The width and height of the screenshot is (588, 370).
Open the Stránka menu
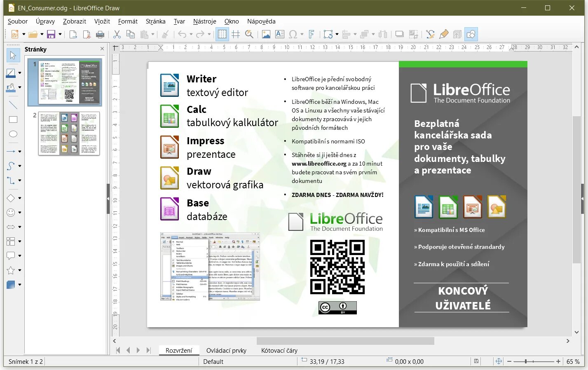[155, 21]
